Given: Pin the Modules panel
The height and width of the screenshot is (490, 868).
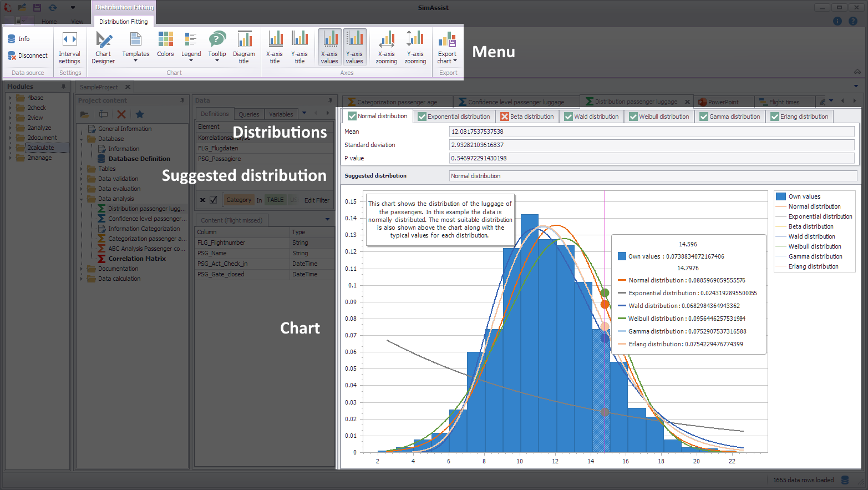Looking at the screenshot, I should coord(63,87).
